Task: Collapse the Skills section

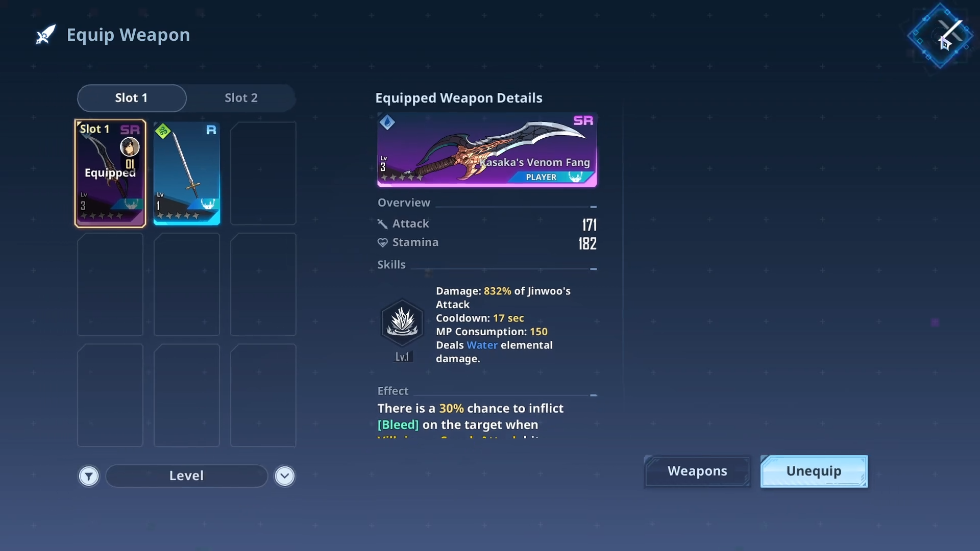Action: pyautogui.click(x=593, y=268)
